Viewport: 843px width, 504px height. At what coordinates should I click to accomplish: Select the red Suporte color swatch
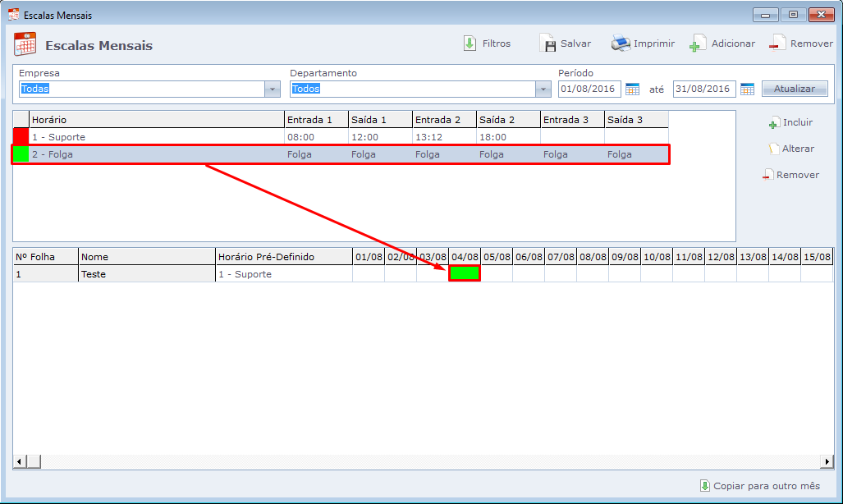click(x=21, y=137)
